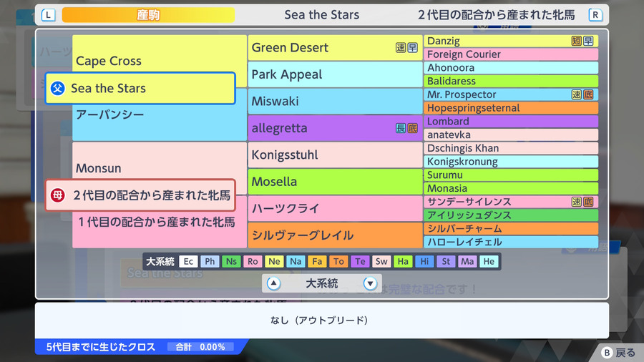
Task: Select the Te lineage swatch
Action: [x=360, y=261]
